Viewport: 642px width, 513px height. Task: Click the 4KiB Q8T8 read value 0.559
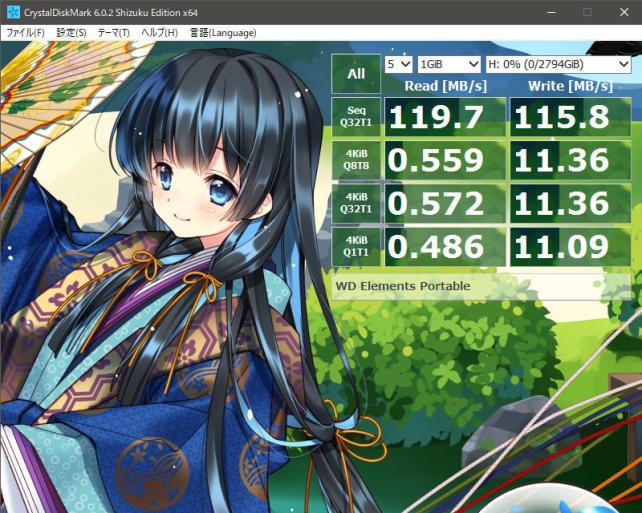(x=445, y=160)
